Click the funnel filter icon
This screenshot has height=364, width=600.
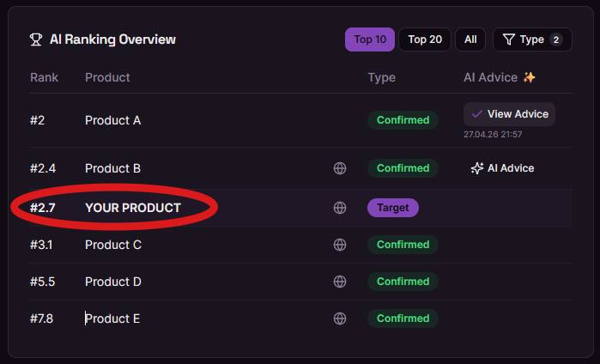point(508,39)
